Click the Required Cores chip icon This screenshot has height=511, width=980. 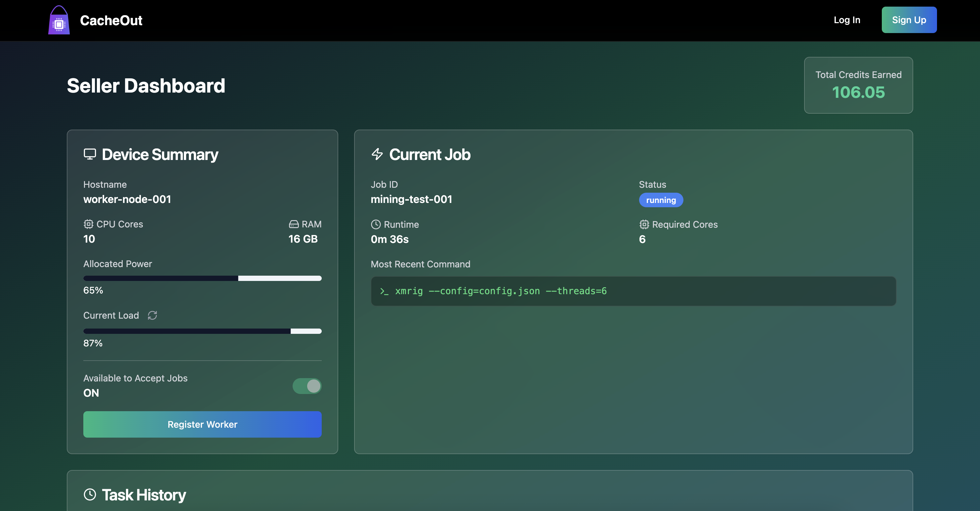[x=644, y=224]
